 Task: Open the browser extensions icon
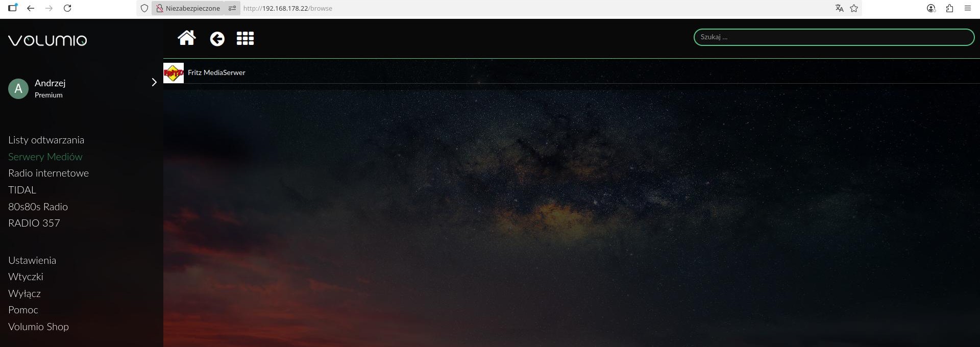tap(949, 8)
